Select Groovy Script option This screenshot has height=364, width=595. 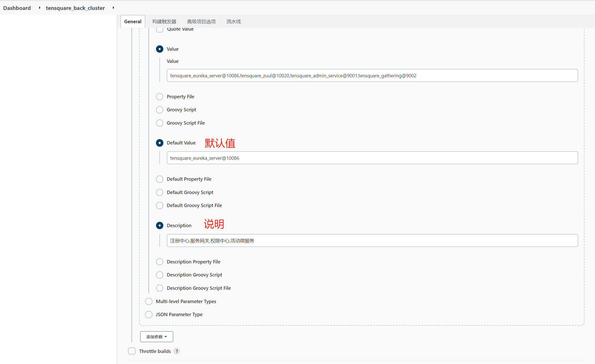point(160,110)
